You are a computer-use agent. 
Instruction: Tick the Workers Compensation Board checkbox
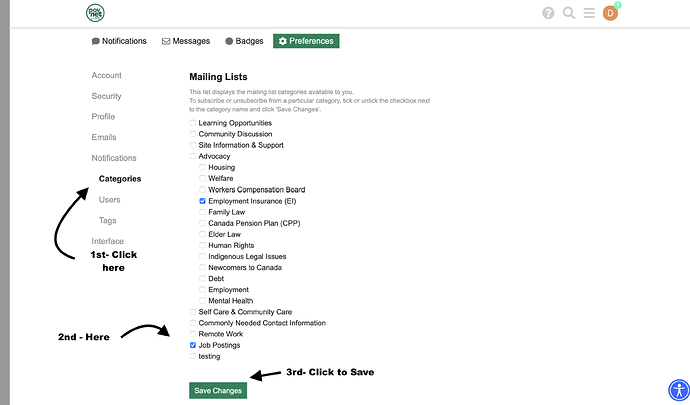pyautogui.click(x=202, y=190)
